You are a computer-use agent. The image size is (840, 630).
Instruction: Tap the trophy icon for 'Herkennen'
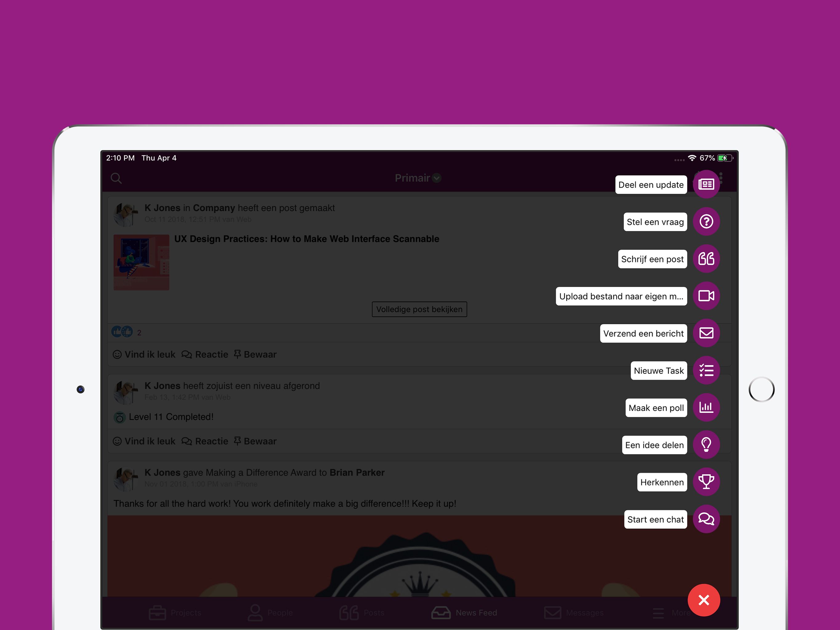click(x=706, y=482)
